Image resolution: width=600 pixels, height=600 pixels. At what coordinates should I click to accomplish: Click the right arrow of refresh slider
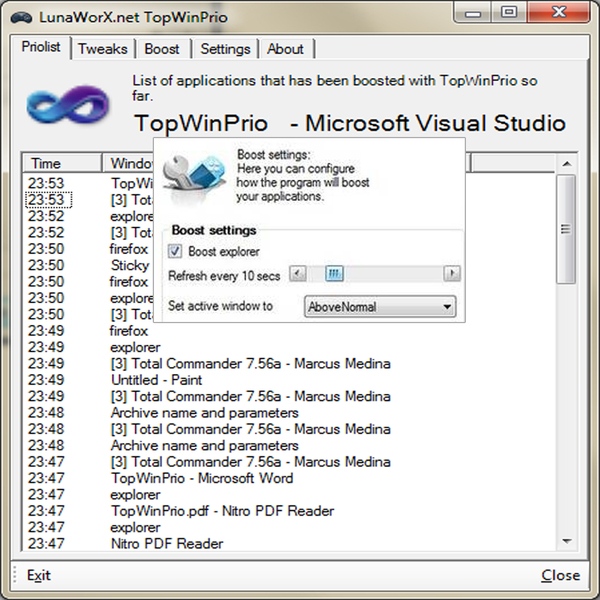pyautogui.click(x=452, y=273)
